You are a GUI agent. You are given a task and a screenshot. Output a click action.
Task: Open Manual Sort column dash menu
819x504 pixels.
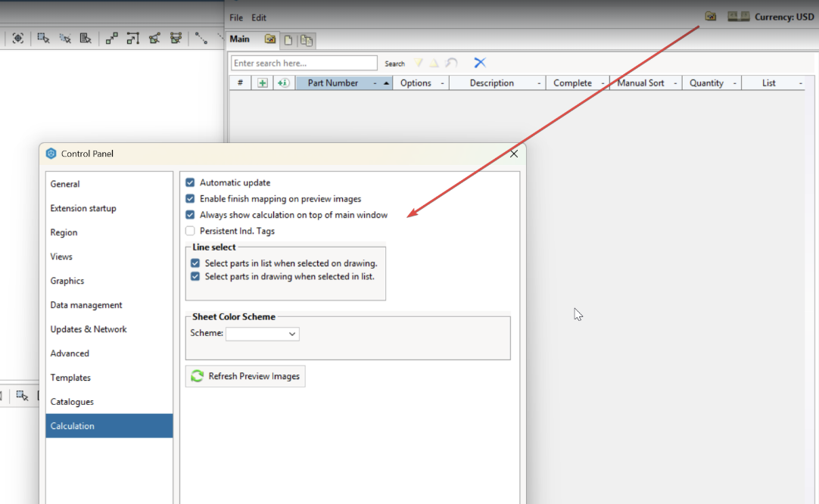pyautogui.click(x=675, y=83)
